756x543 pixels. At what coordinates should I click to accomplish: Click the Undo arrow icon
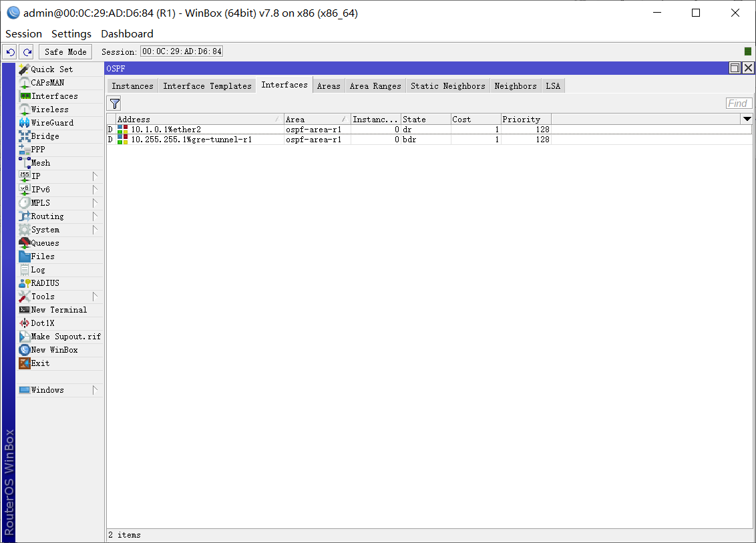click(x=11, y=51)
